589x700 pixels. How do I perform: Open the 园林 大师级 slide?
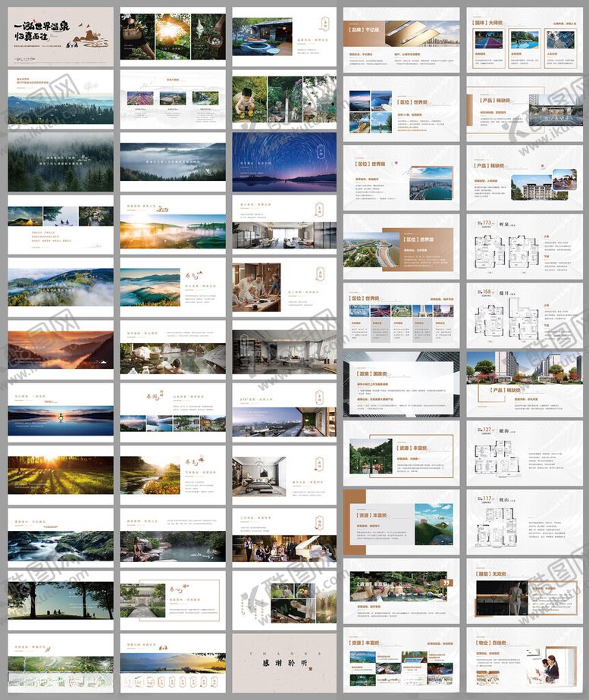pos(525,35)
